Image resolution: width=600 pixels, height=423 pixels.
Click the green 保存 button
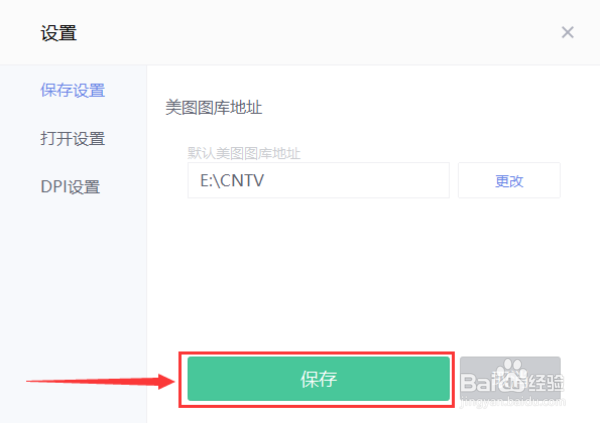click(x=318, y=379)
